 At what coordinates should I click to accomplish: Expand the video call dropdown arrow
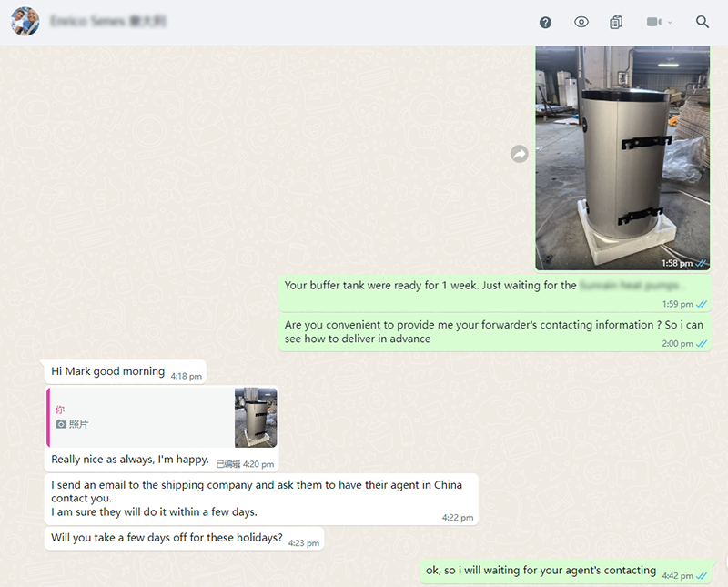coord(670,22)
